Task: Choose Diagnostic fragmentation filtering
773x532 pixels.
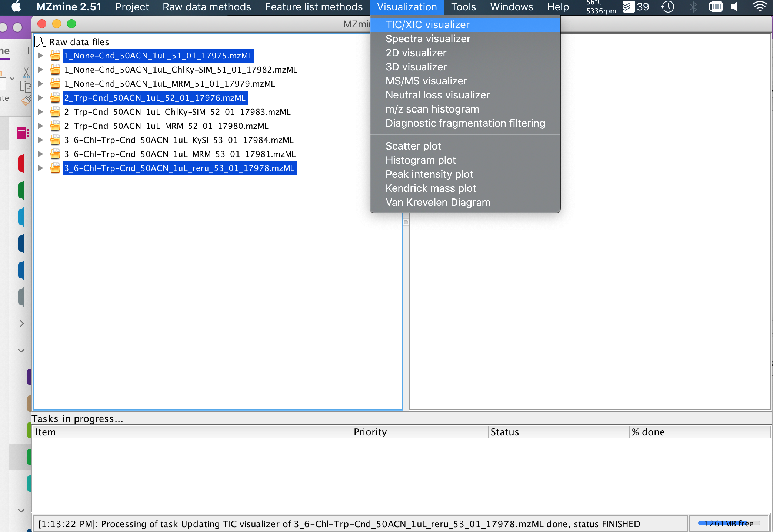Action: click(x=465, y=123)
